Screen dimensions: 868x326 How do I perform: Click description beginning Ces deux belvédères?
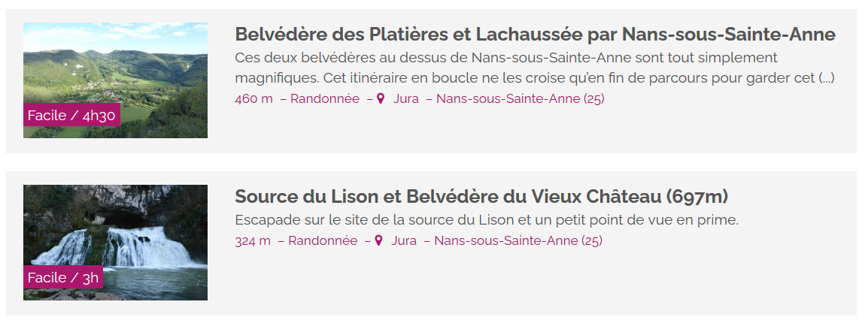pos(535,68)
